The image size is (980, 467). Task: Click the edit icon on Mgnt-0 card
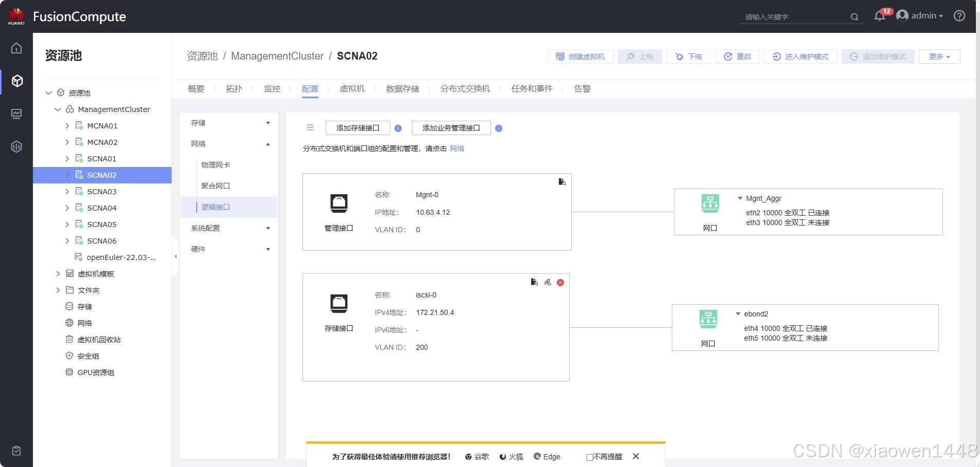click(562, 182)
